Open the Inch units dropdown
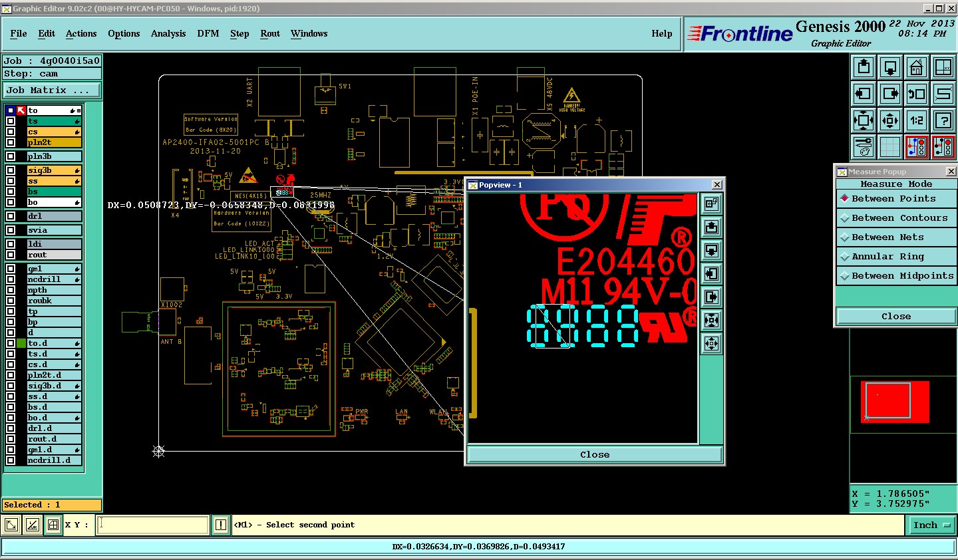The height and width of the screenshot is (560, 958). [x=931, y=525]
